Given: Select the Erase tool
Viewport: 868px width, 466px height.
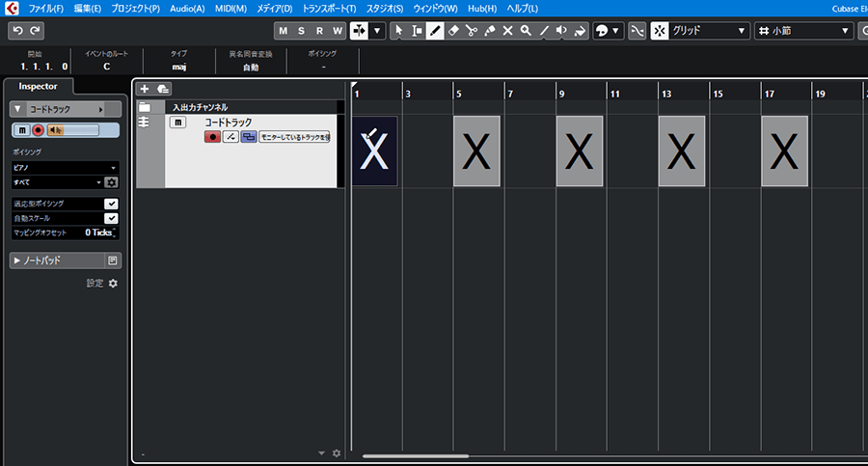Looking at the screenshot, I should click(453, 31).
